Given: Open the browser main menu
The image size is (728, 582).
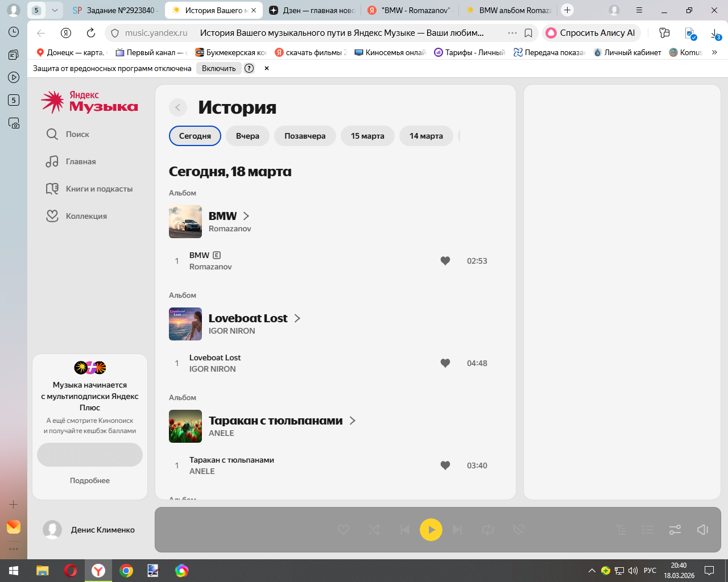Looking at the screenshot, I should [x=639, y=10].
